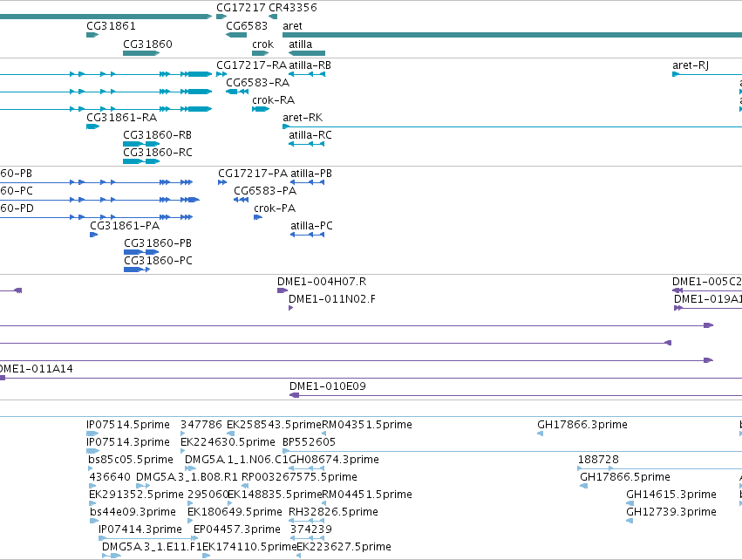The height and width of the screenshot is (560, 742).
Task: Click the CG17217 gene glyph
Action: click(221, 17)
